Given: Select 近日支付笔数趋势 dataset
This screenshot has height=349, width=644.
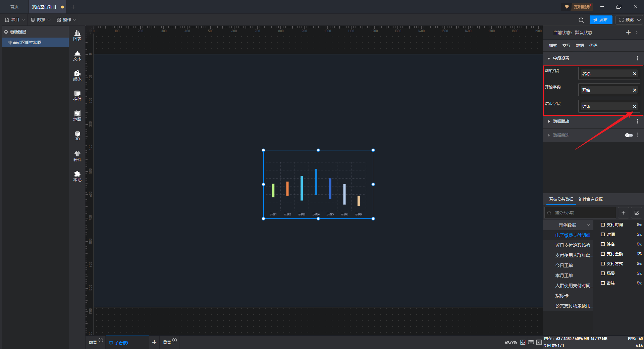Looking at the screenshot, I should tap(573, 246).
